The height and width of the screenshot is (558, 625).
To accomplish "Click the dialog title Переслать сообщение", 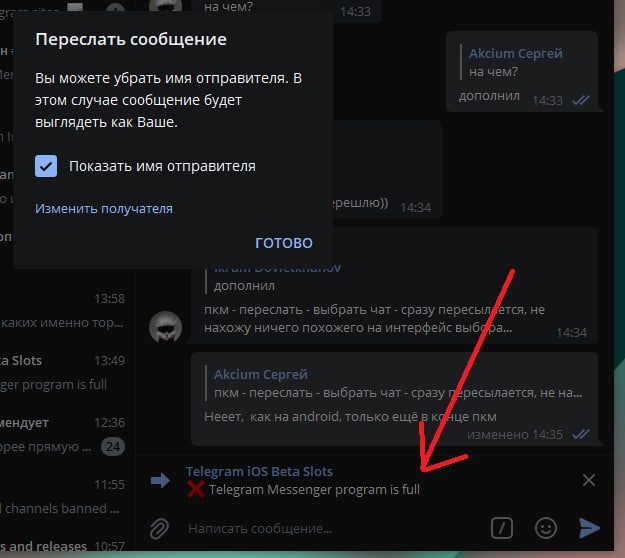I will [131, 39].
